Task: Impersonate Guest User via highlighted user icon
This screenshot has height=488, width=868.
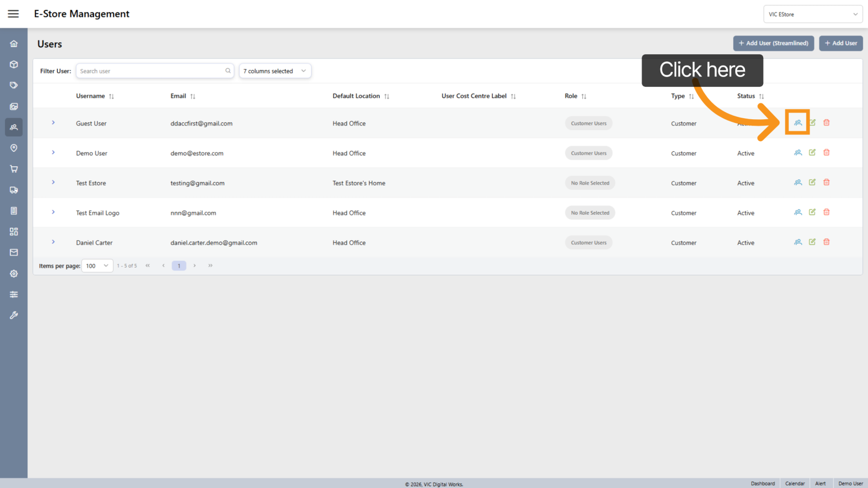Action: pos(797,122)
